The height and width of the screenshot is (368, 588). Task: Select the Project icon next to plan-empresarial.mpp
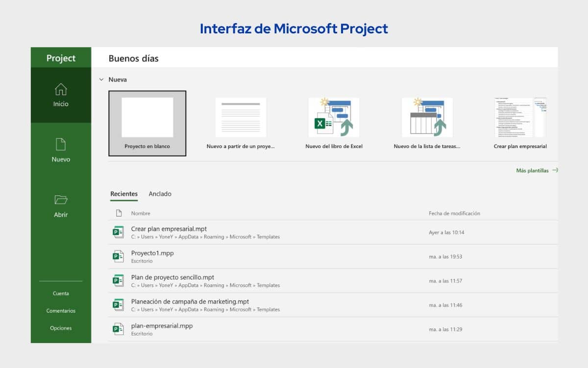point(118,329)
